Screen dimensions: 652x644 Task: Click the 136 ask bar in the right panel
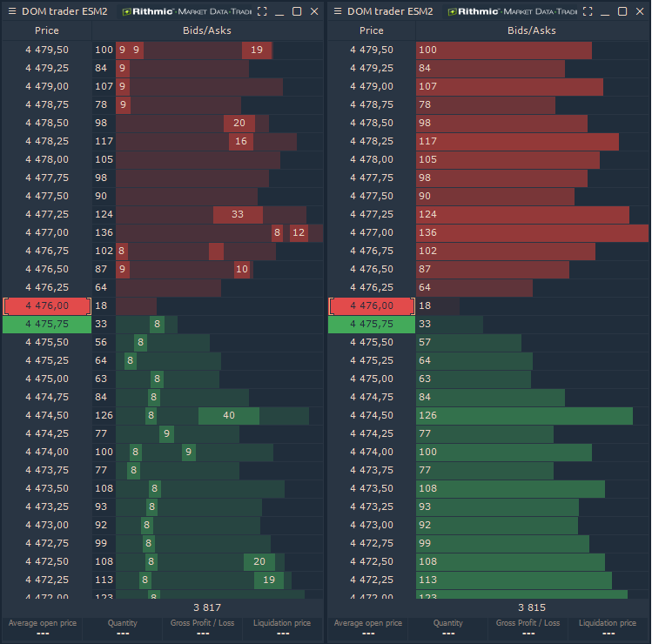coord(532,232)
